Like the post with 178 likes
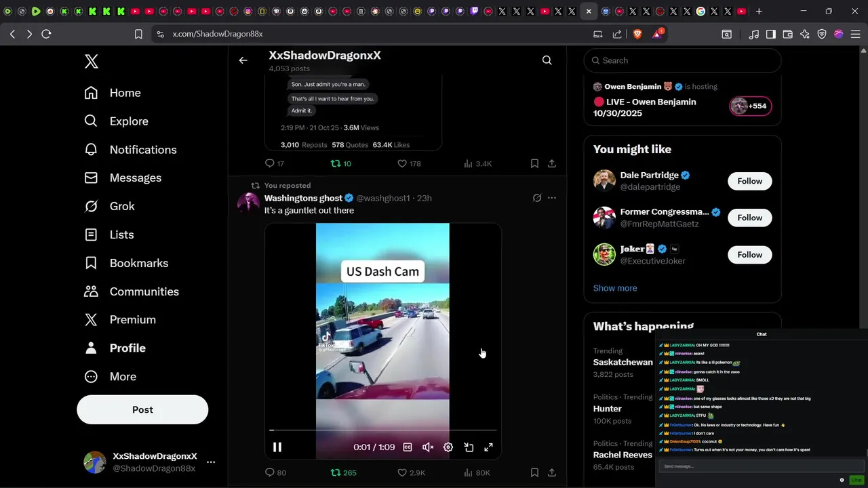Viewport: 868px width, 488px height. [409, 163]
